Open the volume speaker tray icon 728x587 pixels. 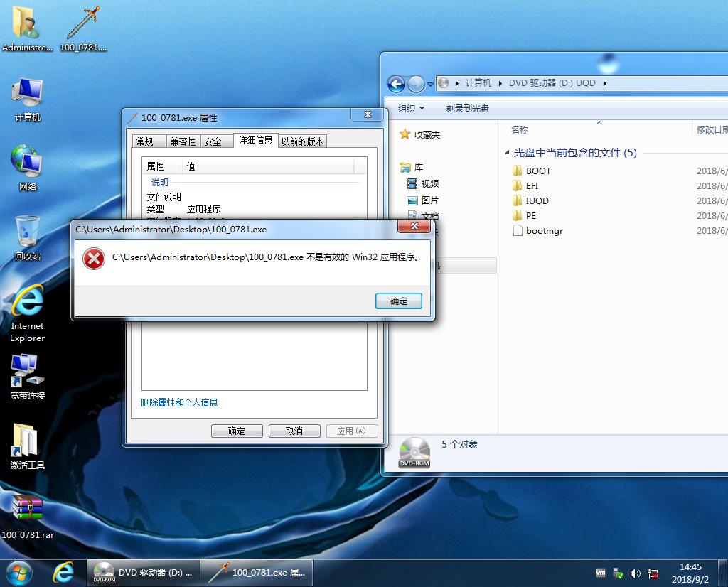point(635,573)
